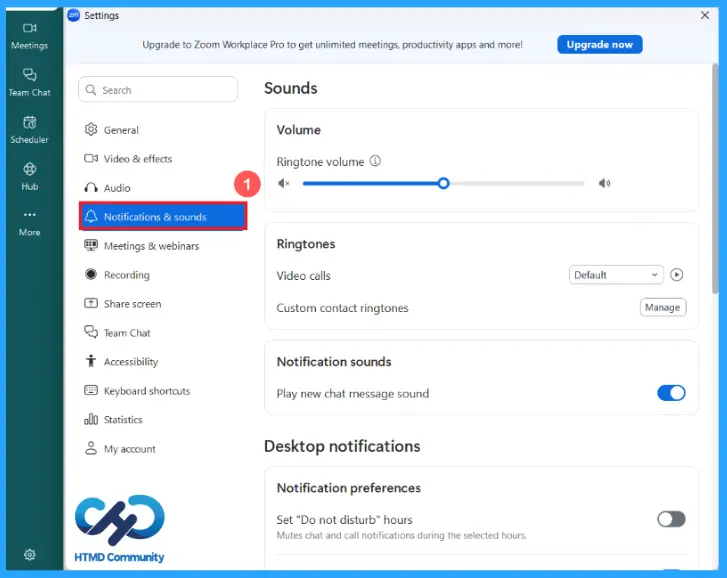
Task: Open the Hub in the left navigation bar
Action: click(29, 177)
